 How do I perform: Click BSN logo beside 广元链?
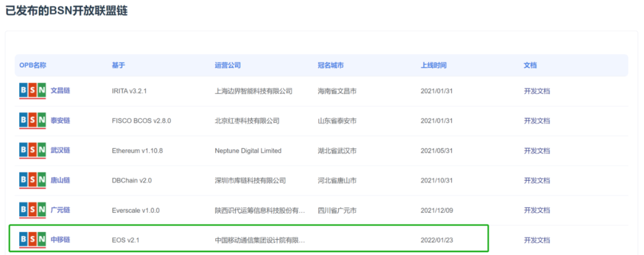click(32, 210)
